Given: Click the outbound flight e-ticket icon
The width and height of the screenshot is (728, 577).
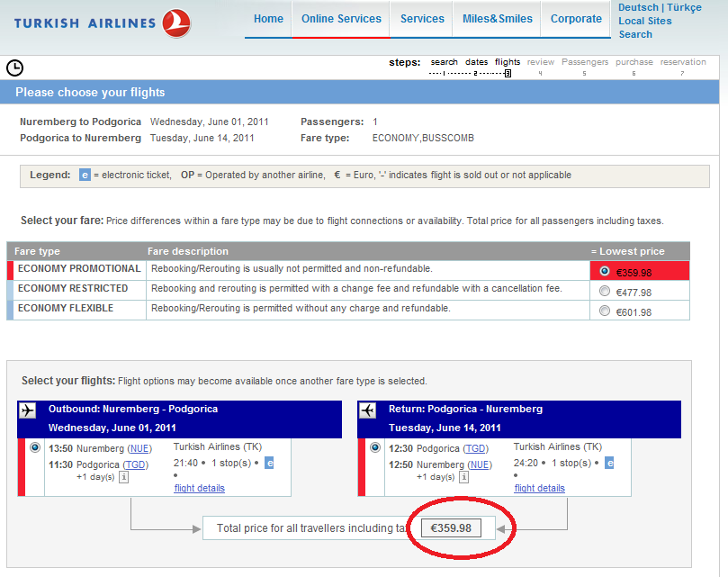Looking at the screenshot, I should tap(269, 463).
